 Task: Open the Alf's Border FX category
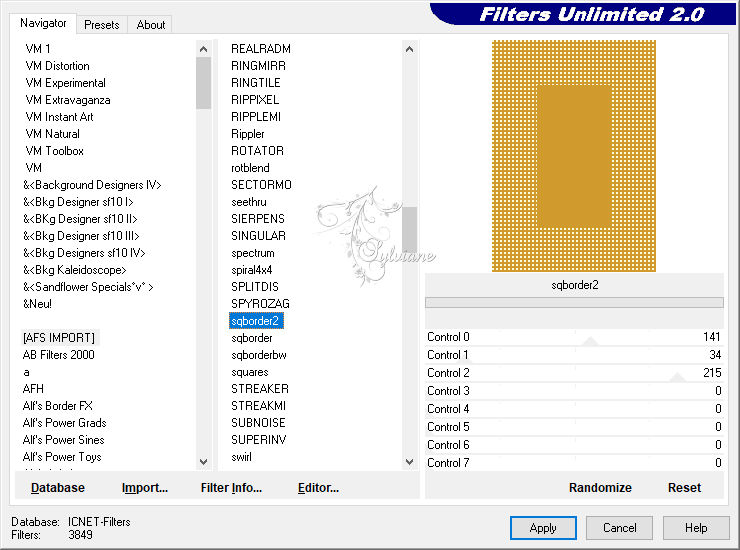click(58, 406)
